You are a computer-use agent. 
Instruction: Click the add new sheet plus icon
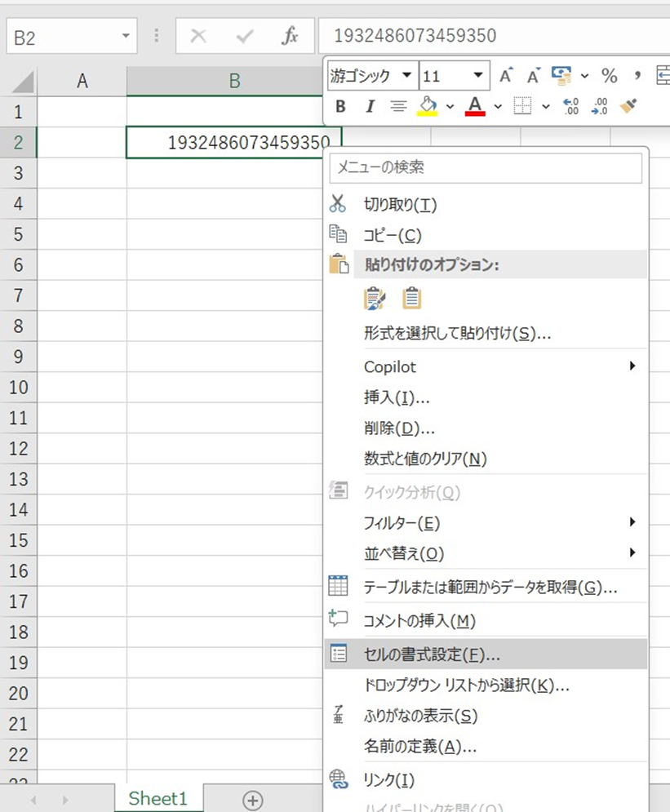pyautogui.click(x=253, y=799)
